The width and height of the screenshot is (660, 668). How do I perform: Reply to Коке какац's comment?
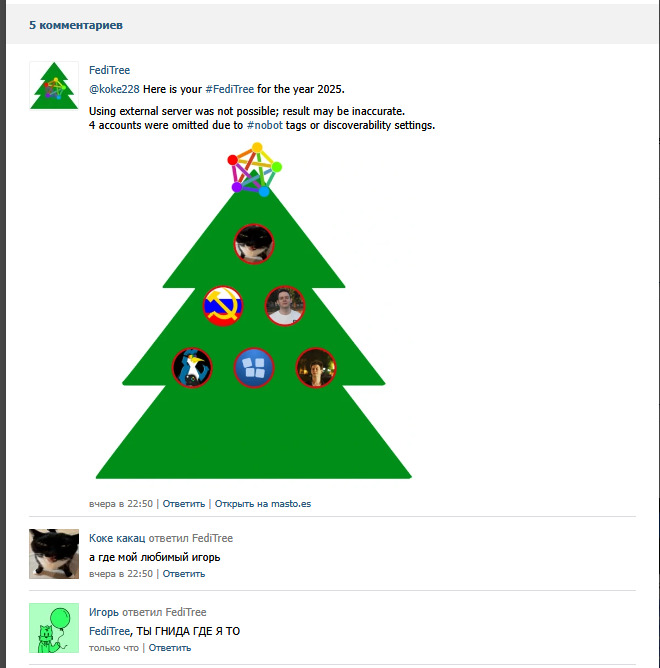184,574
